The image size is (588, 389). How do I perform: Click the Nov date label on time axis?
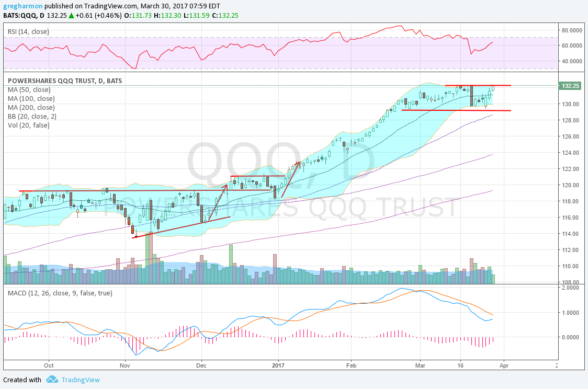pos(125,365)
